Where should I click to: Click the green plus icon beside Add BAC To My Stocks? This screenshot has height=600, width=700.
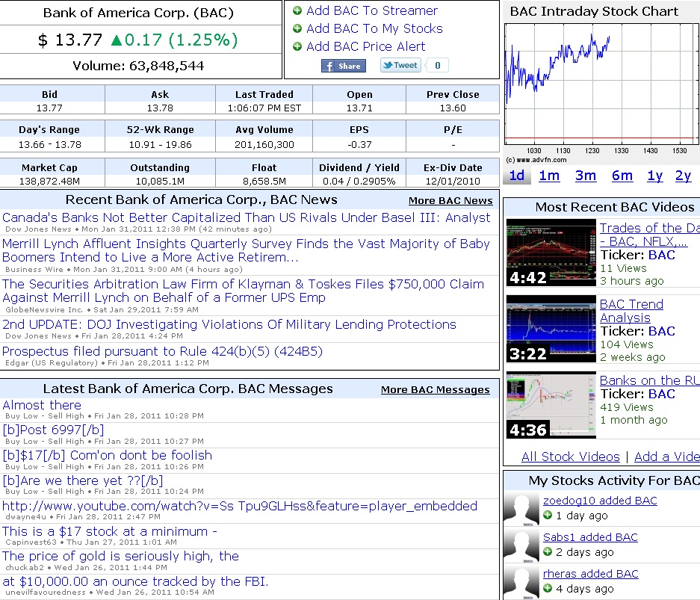297,28
